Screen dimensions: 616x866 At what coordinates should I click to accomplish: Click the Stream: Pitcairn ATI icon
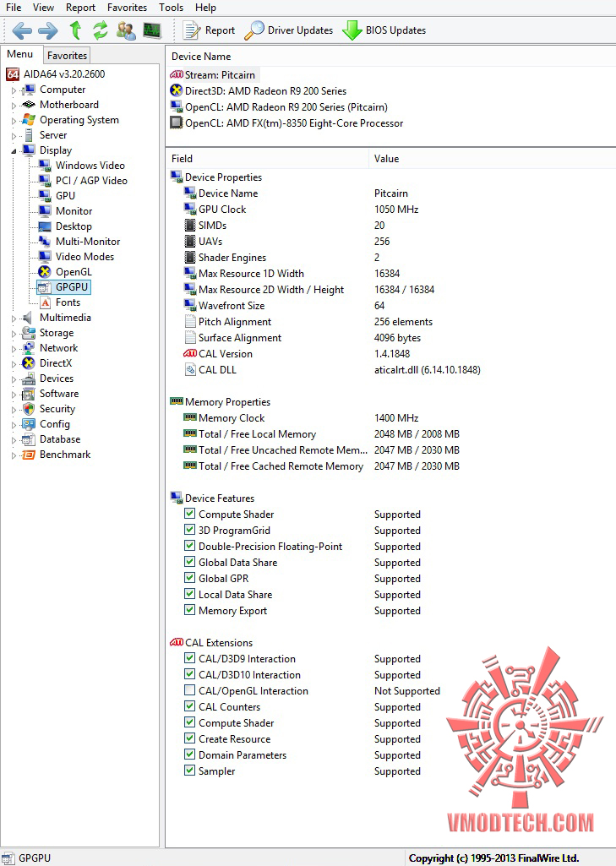(177, 74)
